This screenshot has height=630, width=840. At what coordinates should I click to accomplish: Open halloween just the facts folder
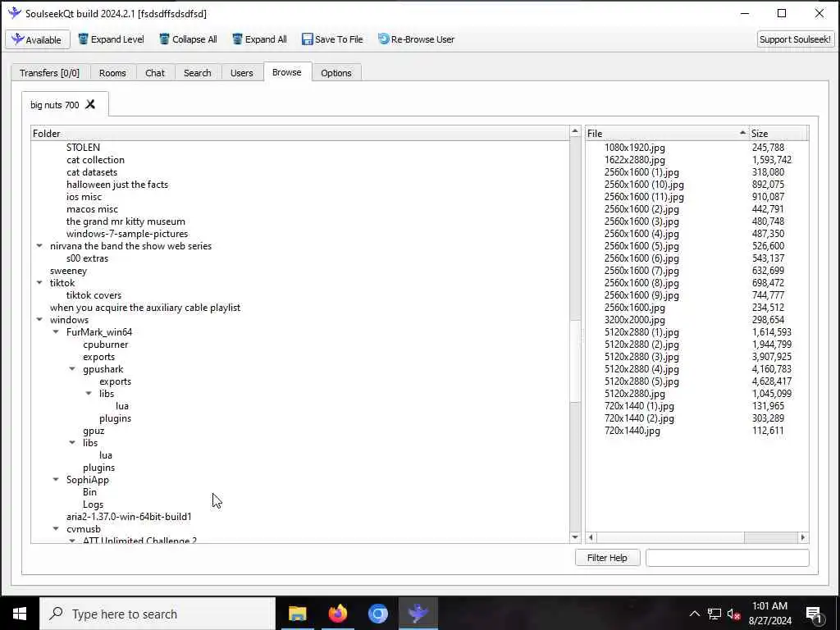point(117,185)
